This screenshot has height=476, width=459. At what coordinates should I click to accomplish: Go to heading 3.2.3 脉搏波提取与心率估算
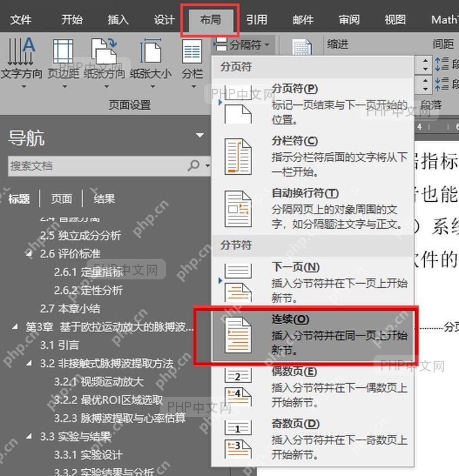[x=120, y=418]
